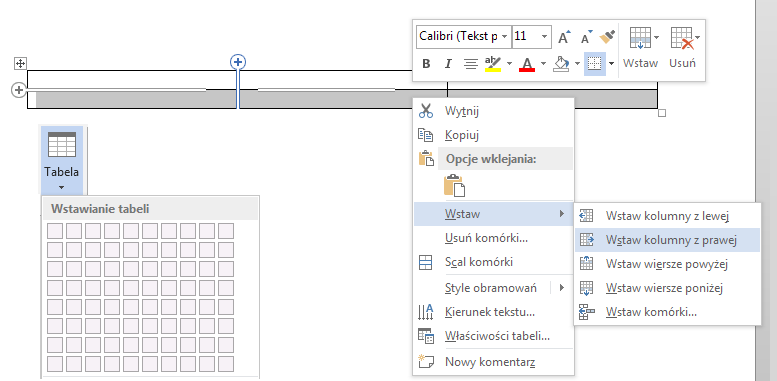Viewport: 777px width, 381px height.
Task: Select Wstaw kolumny z lewej
Action: 667,216
